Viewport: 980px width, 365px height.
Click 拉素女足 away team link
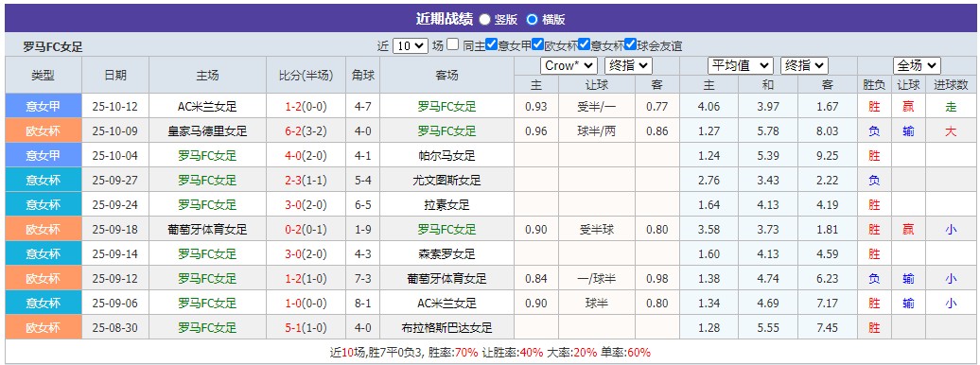click(446, 205)
